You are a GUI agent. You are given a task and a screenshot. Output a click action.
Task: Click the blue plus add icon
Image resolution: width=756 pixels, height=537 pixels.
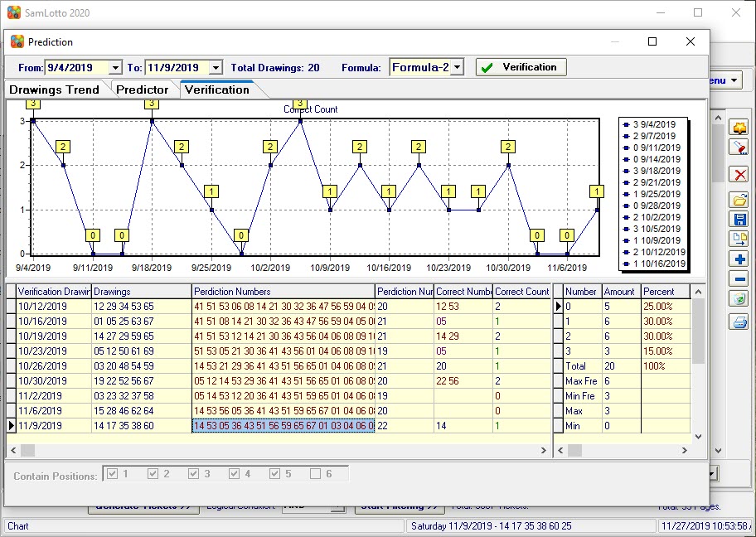pyautogui.click(x=739, y=259)
